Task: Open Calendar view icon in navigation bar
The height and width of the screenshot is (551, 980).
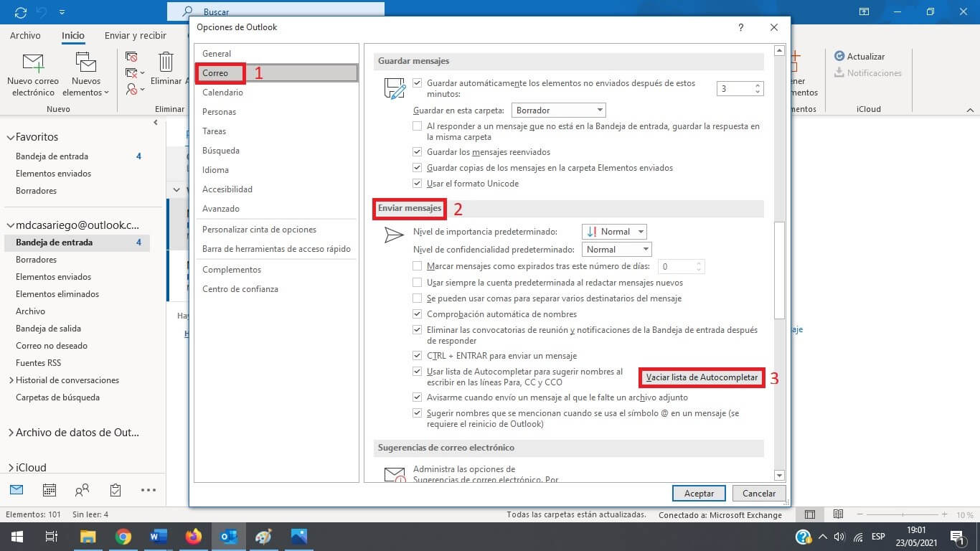Action: [x=50, y=490]
